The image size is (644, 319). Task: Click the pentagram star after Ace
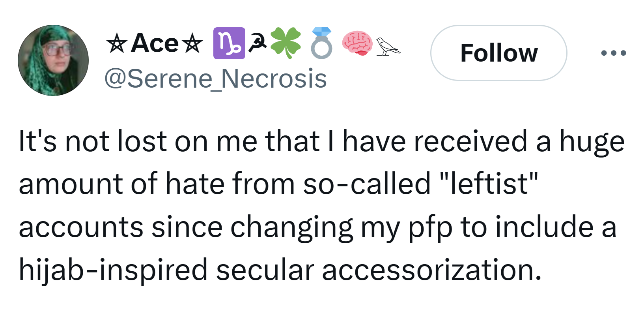193,44
